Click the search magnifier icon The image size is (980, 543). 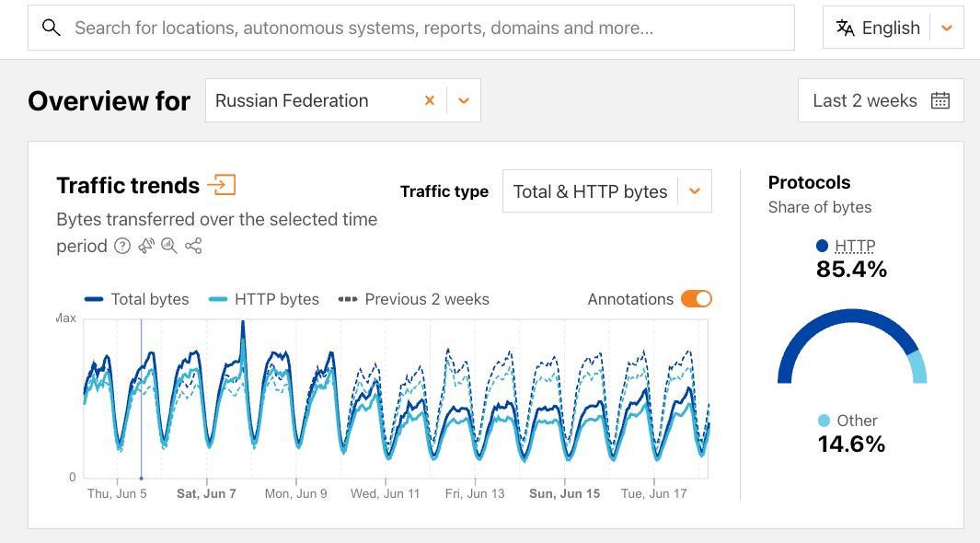coord(52,28)
